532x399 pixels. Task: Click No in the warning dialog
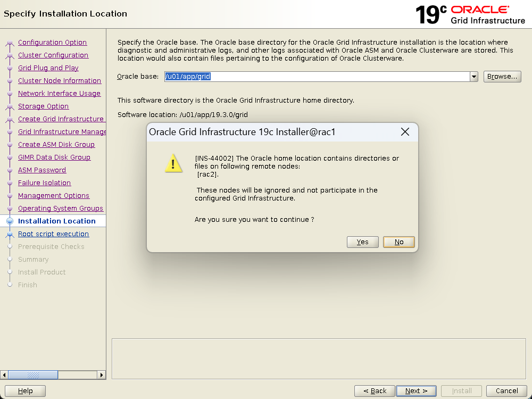click(x=398, y=242)
